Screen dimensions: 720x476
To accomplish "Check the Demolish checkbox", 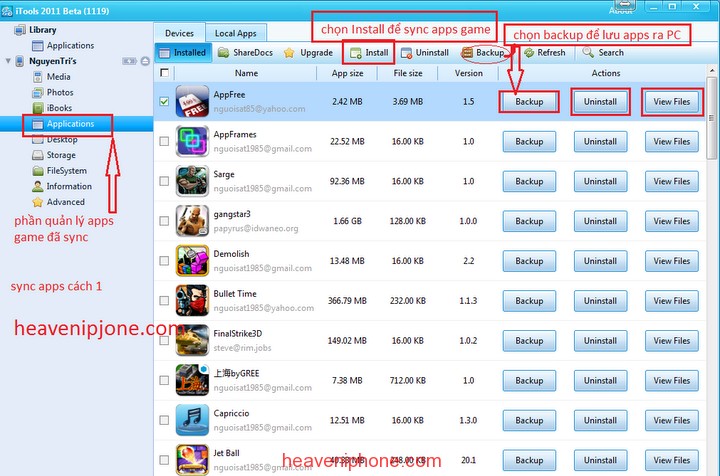I will click(x=164, y=261).
